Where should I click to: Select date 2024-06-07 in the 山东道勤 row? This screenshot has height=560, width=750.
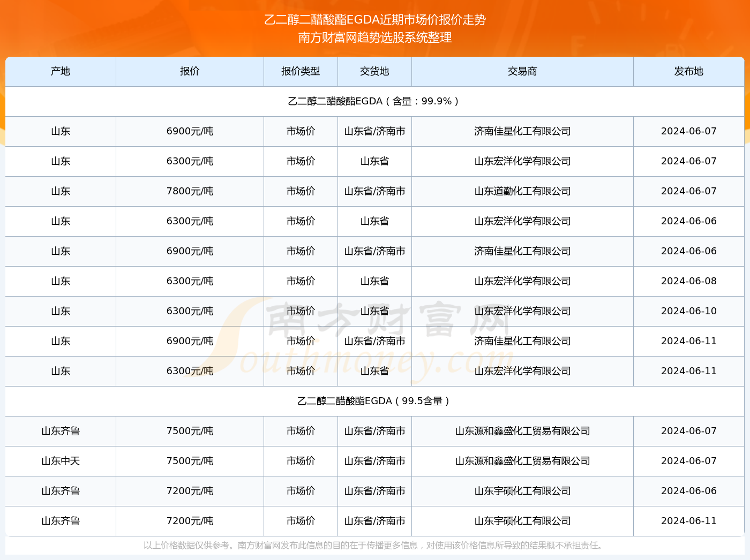[x=689, y=191]
